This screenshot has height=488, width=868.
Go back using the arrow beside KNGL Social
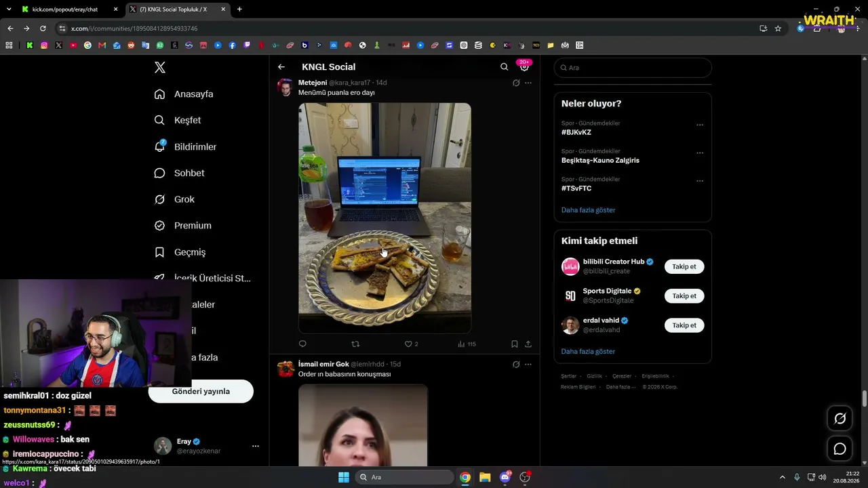[x=281, y=67]
